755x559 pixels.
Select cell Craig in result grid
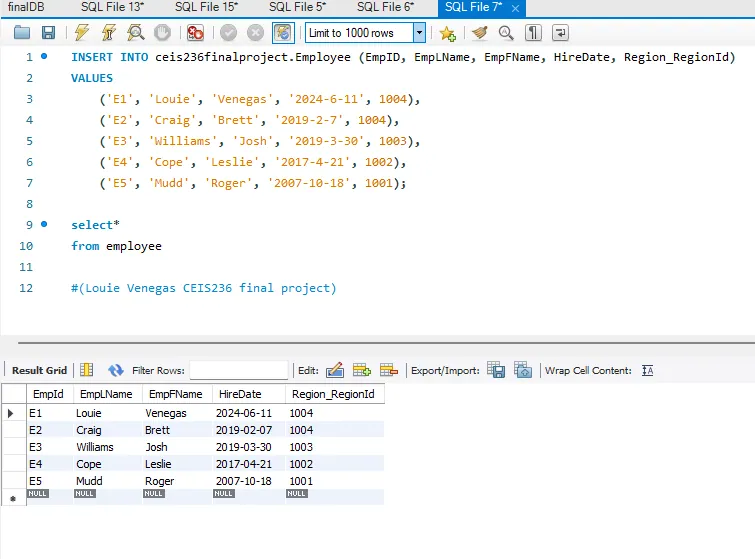(x=107, y=430)
